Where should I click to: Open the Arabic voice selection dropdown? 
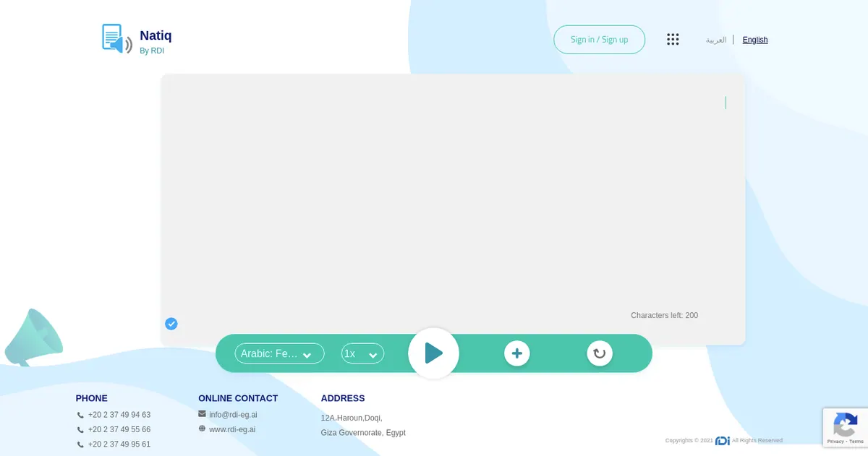tap(279, 353)
